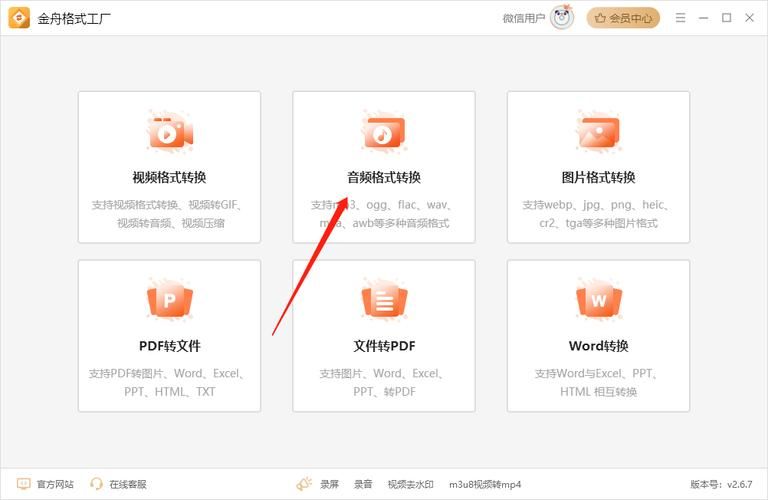The image size is (768, 500).
Task: Click the m3u8视频转mp4 link
Action: (x=485, y=484)
